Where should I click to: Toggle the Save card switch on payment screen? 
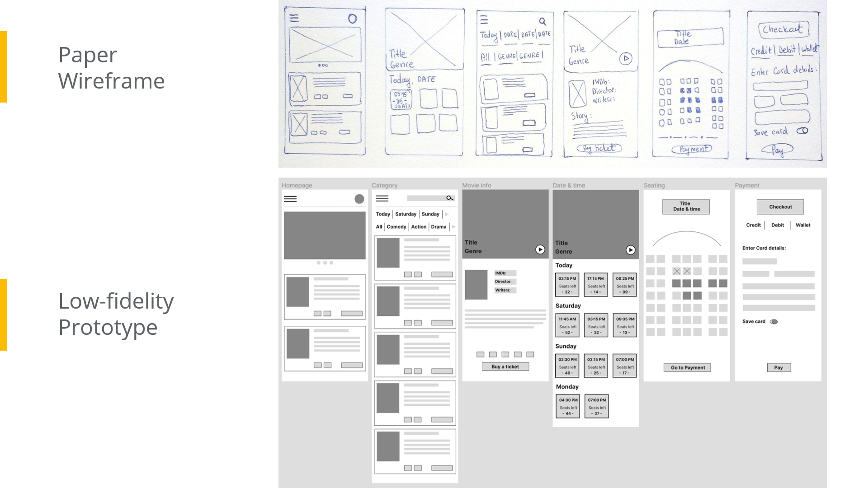[x=774, y=321]
